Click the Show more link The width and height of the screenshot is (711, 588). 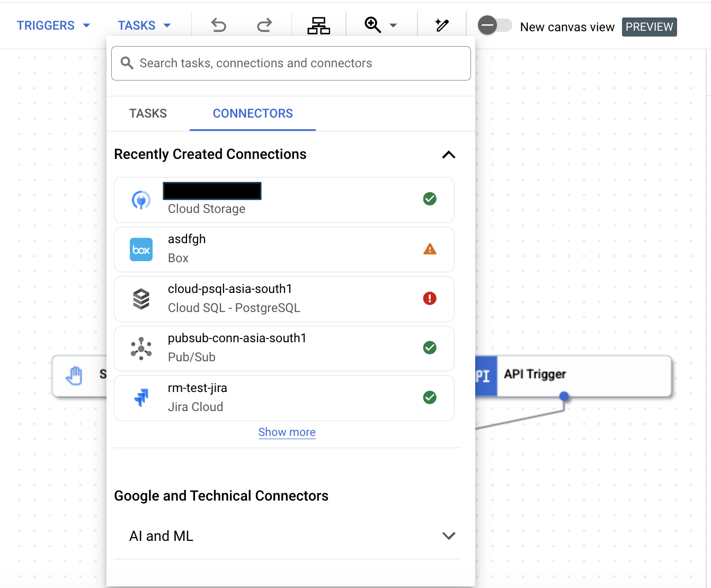(287, 432)
